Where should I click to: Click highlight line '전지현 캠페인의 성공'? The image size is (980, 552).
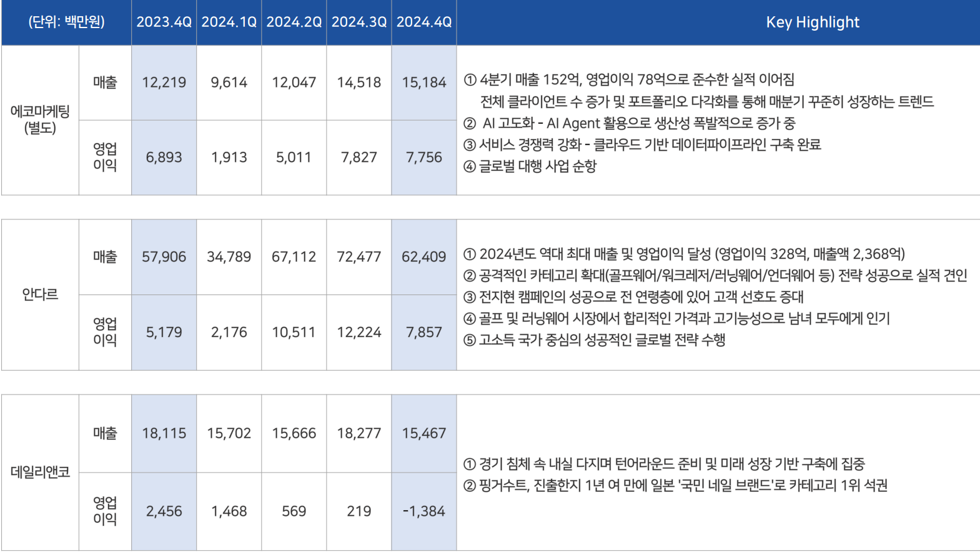[x=633, y=297]
